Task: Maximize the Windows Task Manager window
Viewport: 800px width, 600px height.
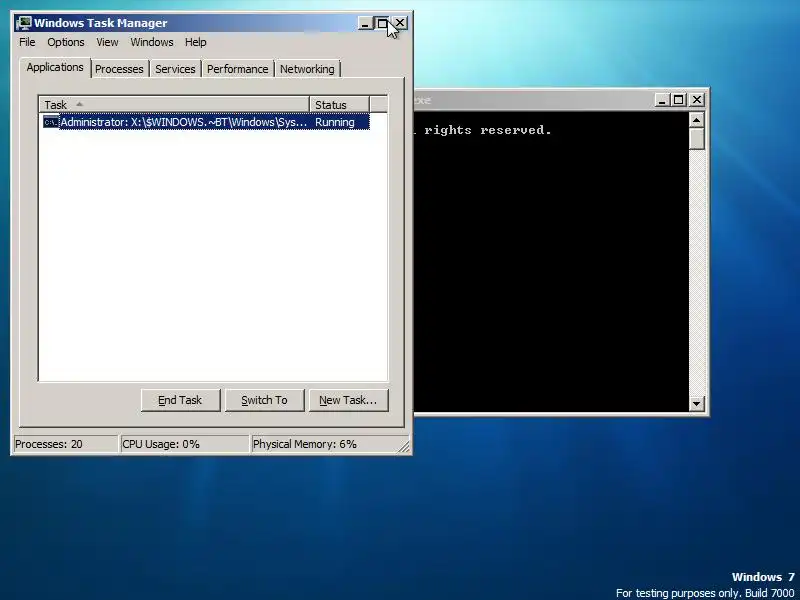Action: point(382,23)
